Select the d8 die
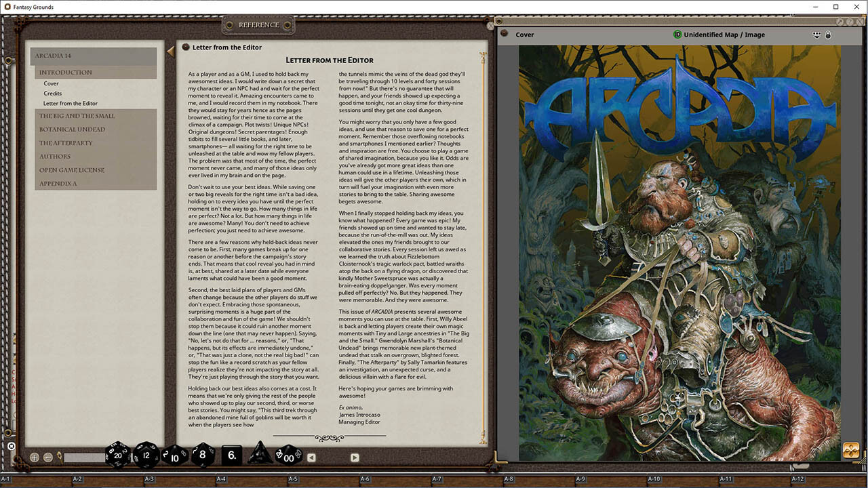This screenshot has height=488, width=868. point(203,455)
